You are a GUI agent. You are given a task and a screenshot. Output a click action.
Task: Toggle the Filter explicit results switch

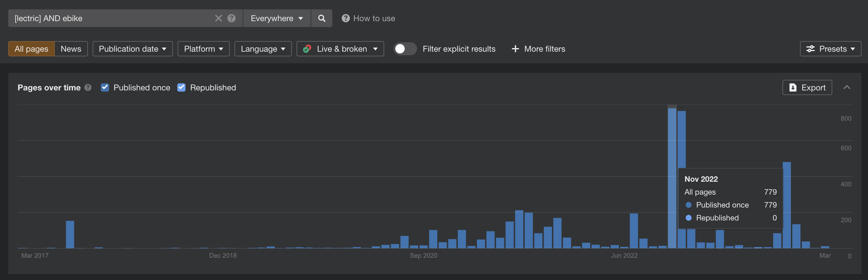[x=405, y=49]
